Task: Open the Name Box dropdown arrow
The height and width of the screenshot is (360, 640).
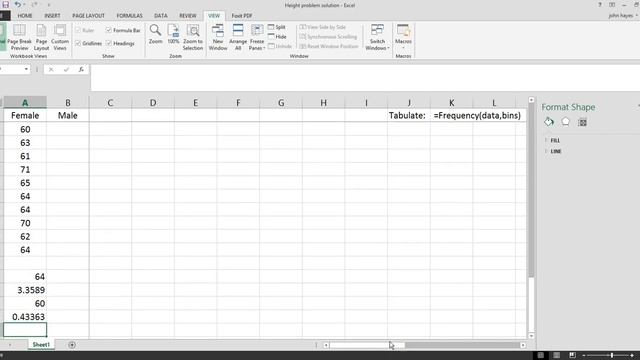Action: (26, 69)
